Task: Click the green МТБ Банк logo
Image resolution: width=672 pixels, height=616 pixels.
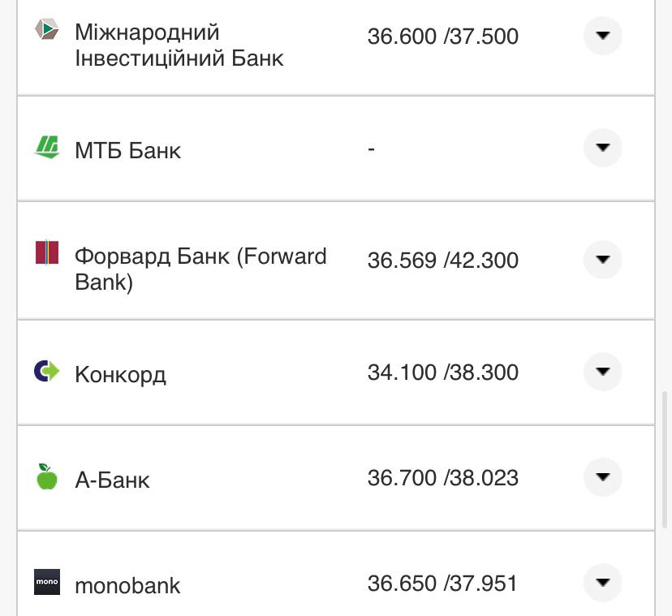Action: (x=47, y=146)
